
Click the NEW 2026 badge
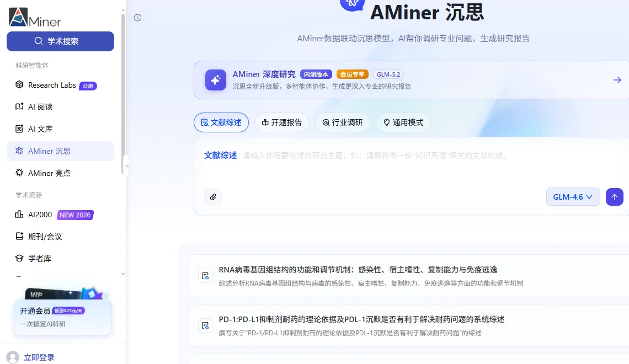pos(75,215)
